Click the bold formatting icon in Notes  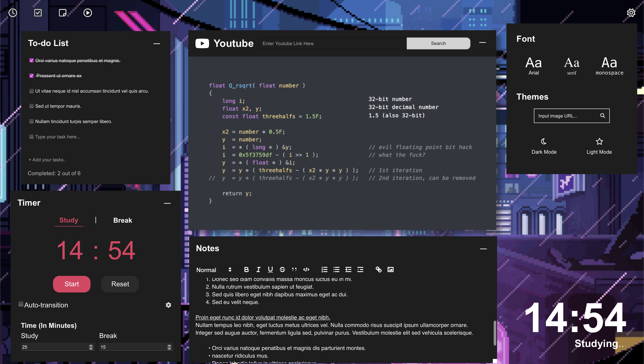click(x=246, y=269)
